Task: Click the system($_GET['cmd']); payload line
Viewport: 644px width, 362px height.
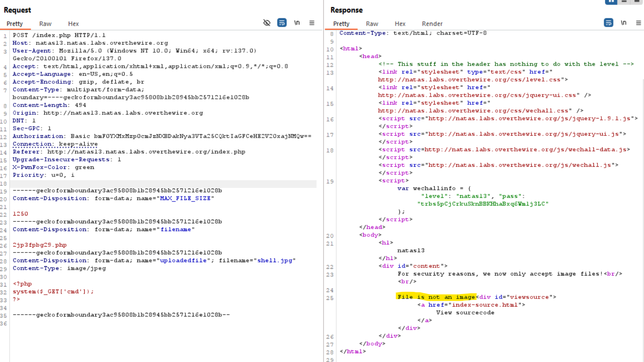Action: coord(53,291)
